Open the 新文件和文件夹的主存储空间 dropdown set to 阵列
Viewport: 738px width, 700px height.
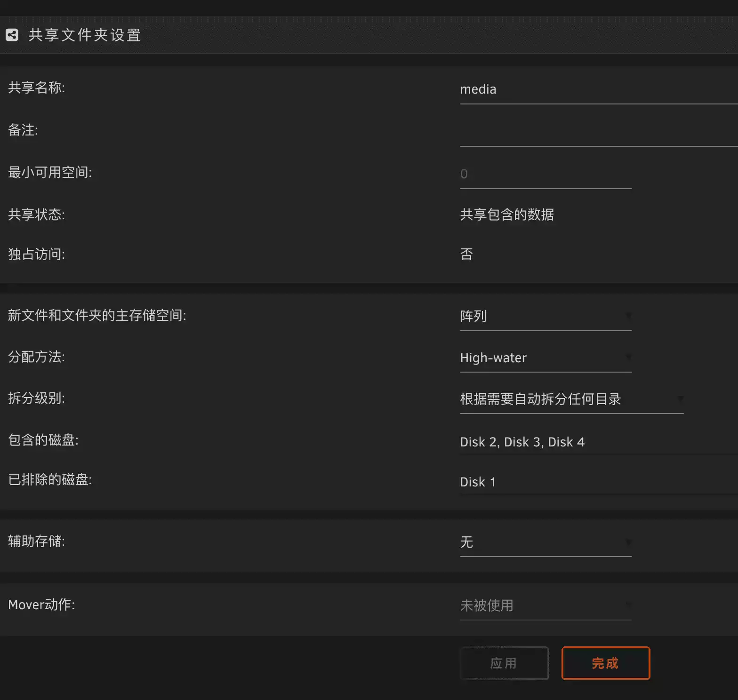(545, 317)
